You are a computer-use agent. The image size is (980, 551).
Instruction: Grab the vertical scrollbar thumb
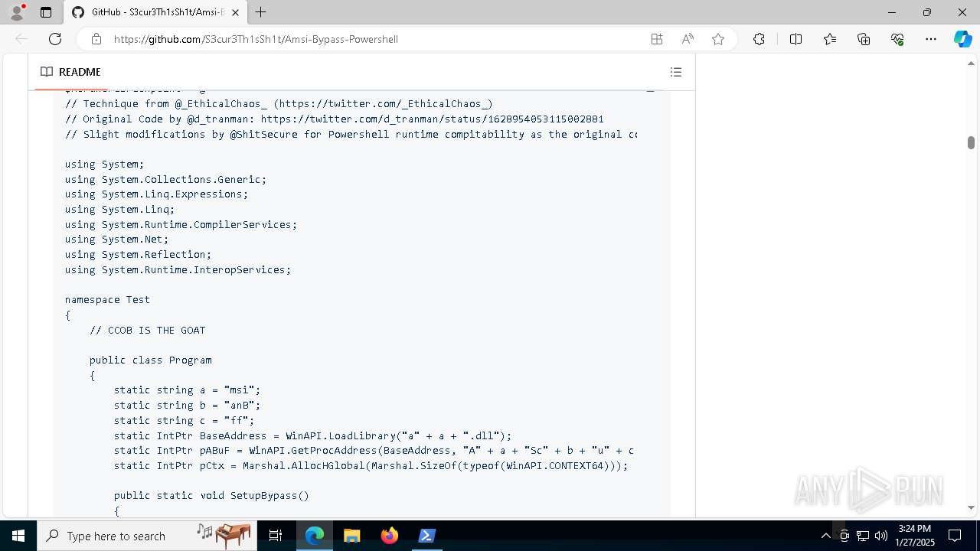pyautogui.click(x=971, y=142)
